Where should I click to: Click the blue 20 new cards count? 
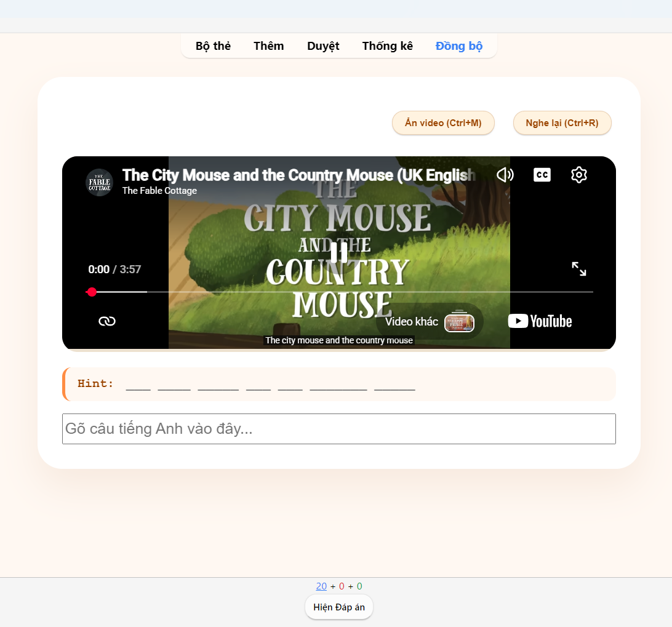(321, 586)
